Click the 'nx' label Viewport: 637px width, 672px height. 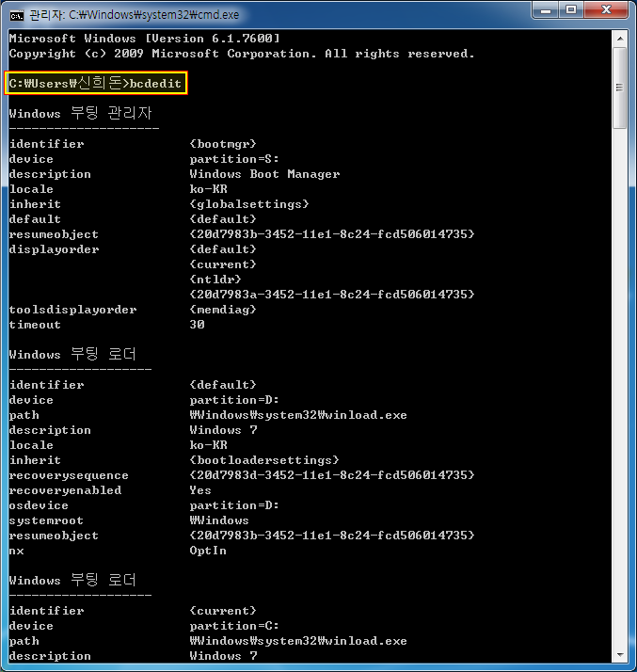click(16, 552)
